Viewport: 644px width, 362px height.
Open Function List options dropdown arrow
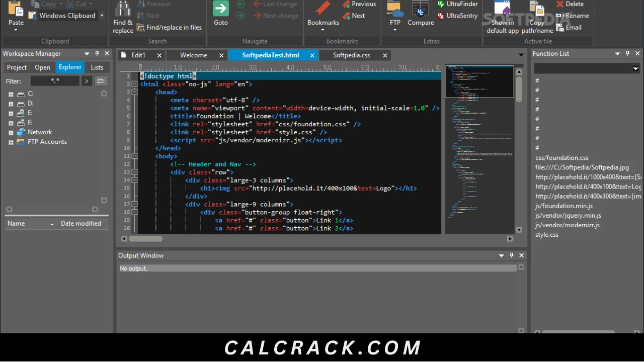point(617,53)
